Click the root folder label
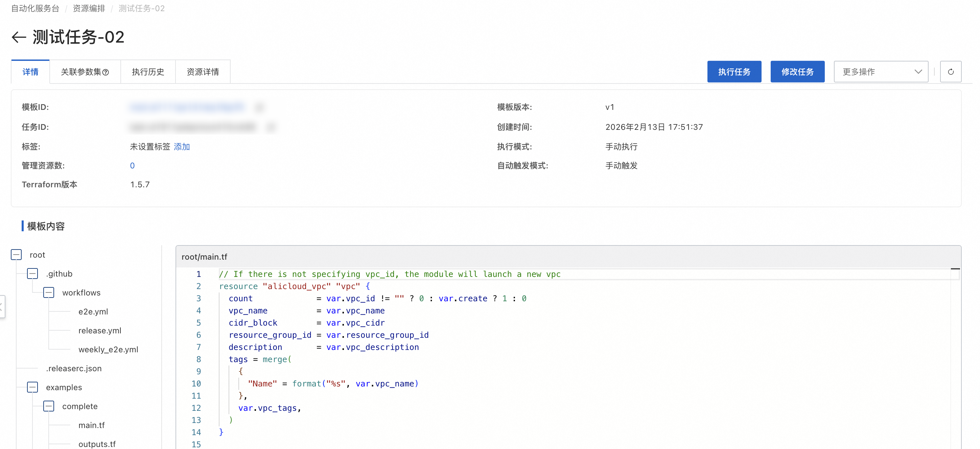 click(37, 255)
